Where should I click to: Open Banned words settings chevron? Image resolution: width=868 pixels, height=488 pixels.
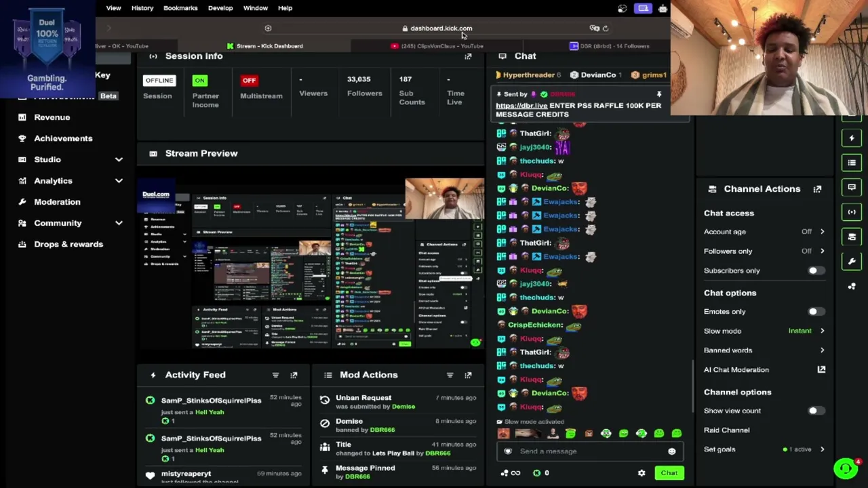point(822,350)
